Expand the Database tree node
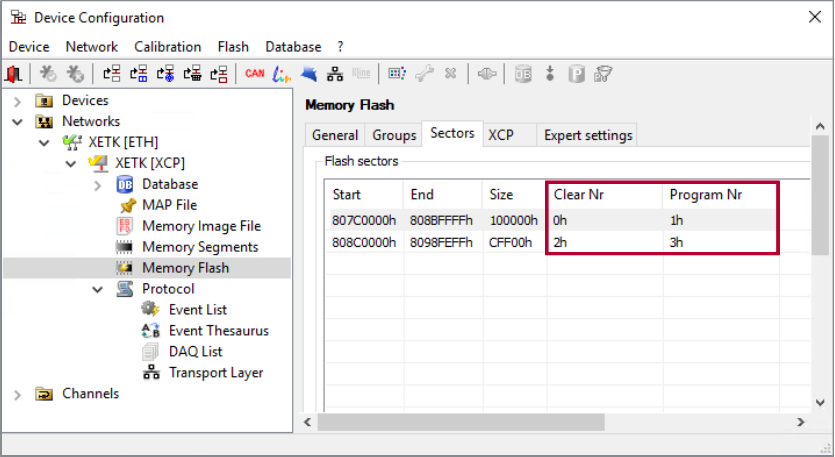835x457 pixels. click(x=97, y=185)
